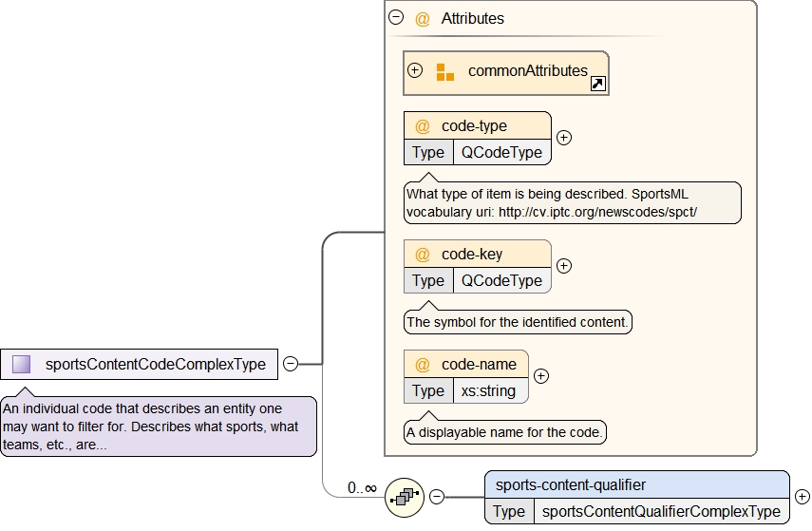
Task: Select the sports-content-qualifier element
Action: click(570, 484)
